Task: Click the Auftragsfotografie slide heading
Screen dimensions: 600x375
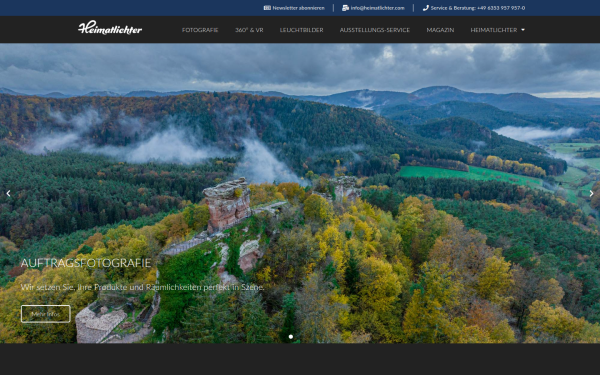Action: 86,263
